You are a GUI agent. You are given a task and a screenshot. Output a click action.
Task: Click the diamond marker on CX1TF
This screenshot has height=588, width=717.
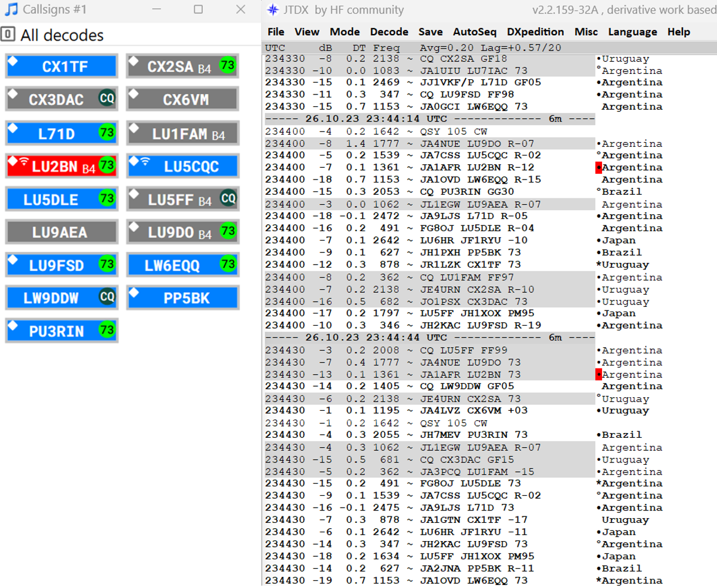tap(13, 61)
